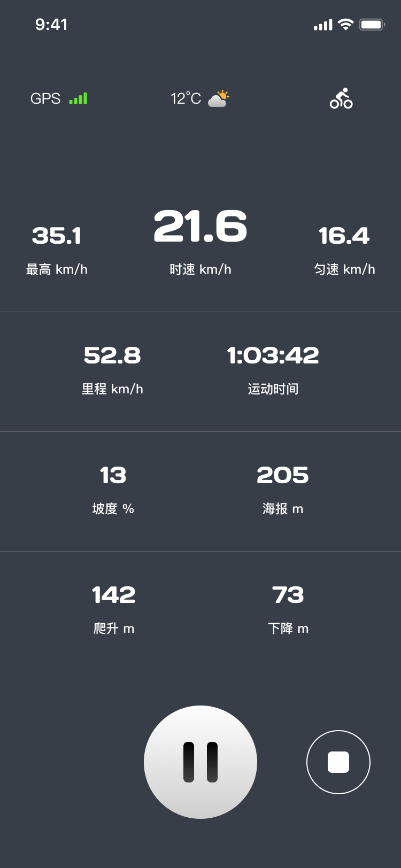The height and width of the screenshot is (868, 401).
Task: Tap the max speed value 35.1
Action: (x=57, y=236)
